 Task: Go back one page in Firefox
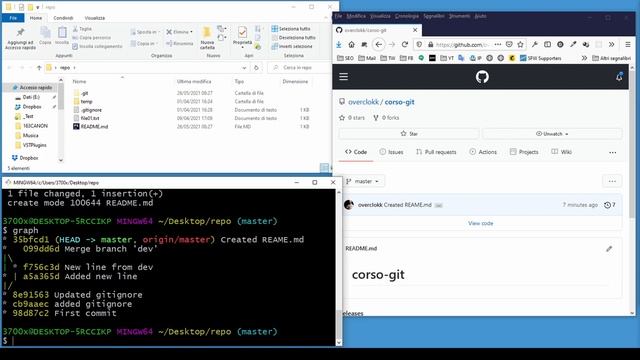pyautogui.click(x=378, y=44)
